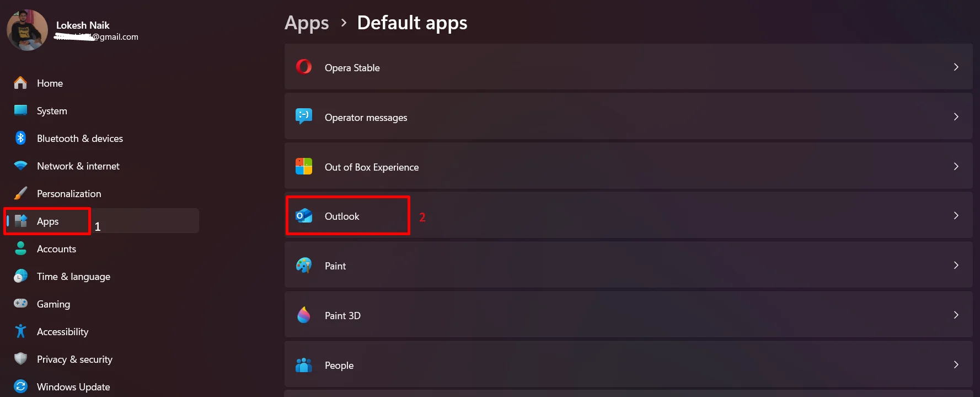Expand the Operator messages row chevron
Image resolution: width=980 pixels, height=397 pixels.
click(956, 117)
